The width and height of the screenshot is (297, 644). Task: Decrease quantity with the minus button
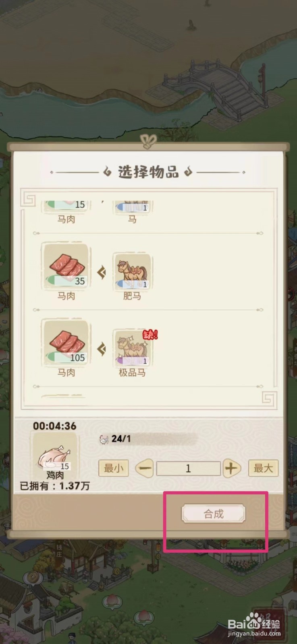145,468
